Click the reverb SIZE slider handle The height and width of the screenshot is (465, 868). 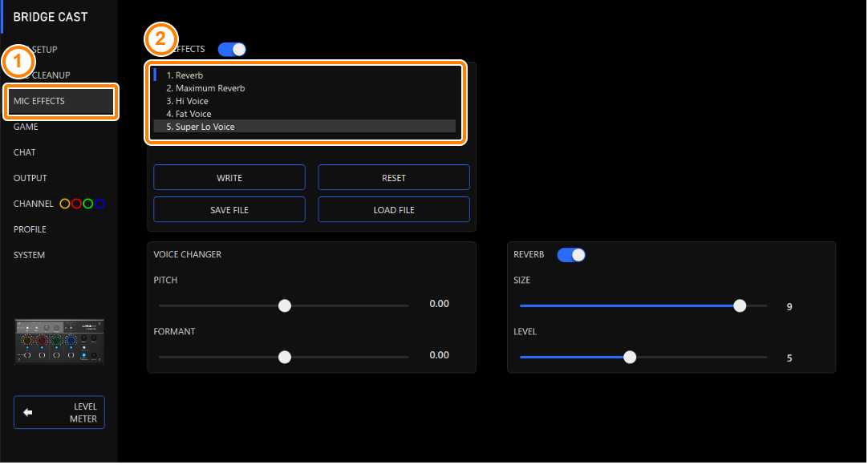point(740,305)
